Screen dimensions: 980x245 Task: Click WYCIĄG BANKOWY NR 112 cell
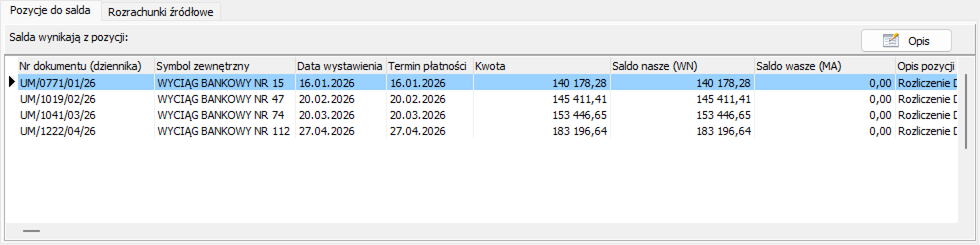pyautogui.click(x=223, y=131)
